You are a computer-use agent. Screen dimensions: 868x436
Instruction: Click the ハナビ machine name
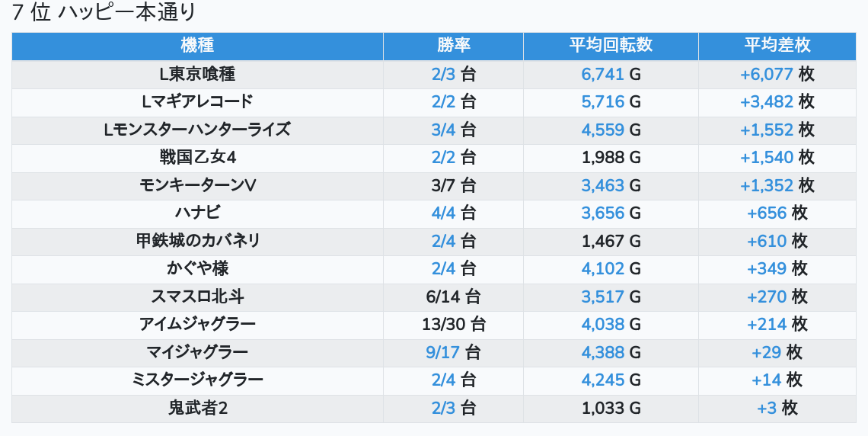tap(197, 213)
